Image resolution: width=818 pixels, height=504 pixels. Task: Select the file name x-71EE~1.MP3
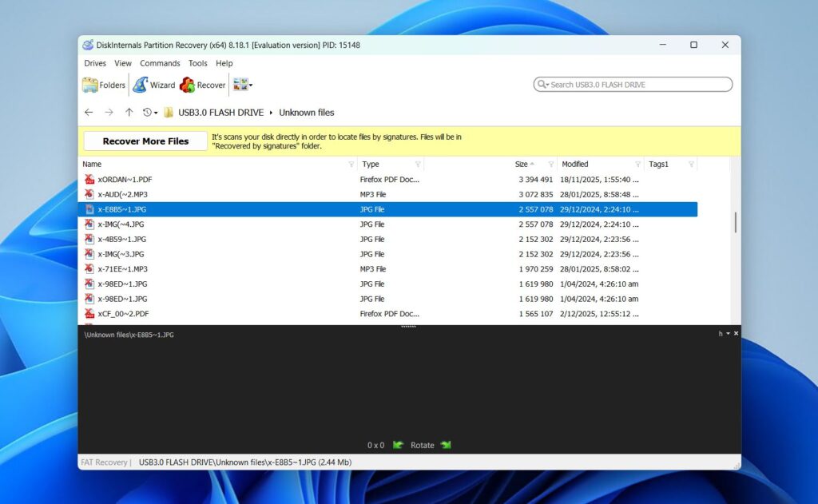122,269
